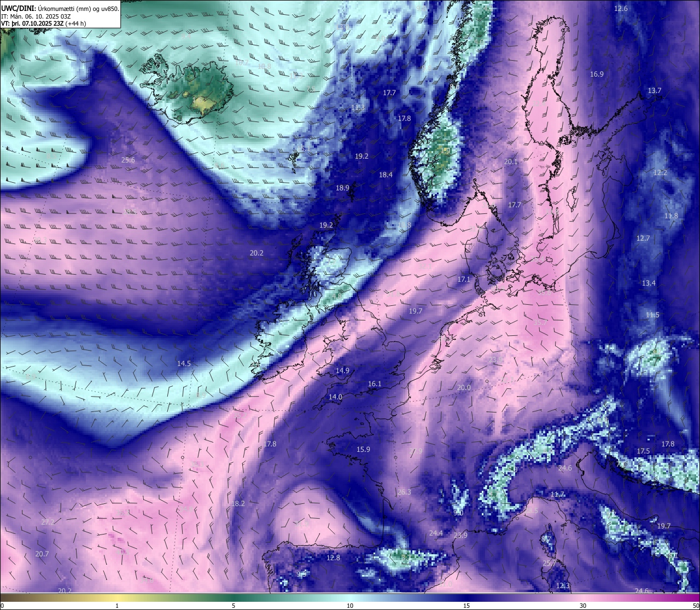
Task: Click the 11.8 value on the map
Action: tap(671, 216)
